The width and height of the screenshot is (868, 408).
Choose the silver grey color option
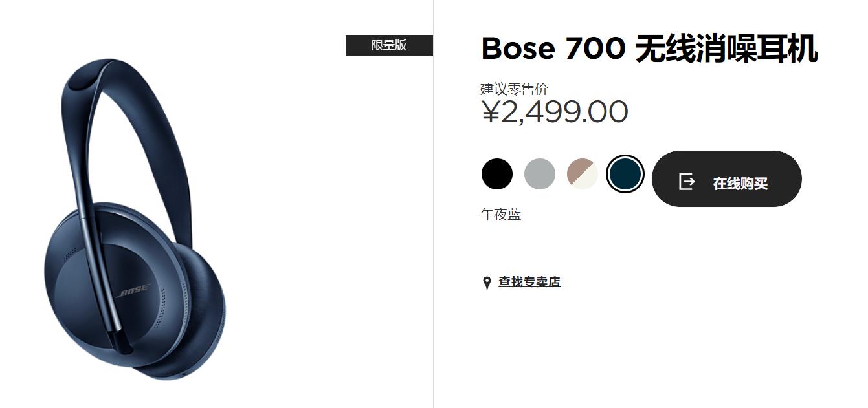540,174
